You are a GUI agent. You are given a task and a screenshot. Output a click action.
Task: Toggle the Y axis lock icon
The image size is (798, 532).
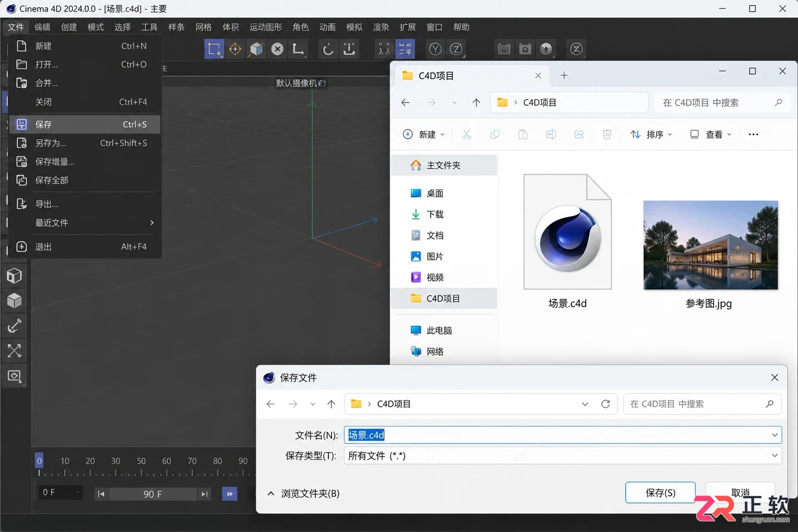(x=436, y=49)
